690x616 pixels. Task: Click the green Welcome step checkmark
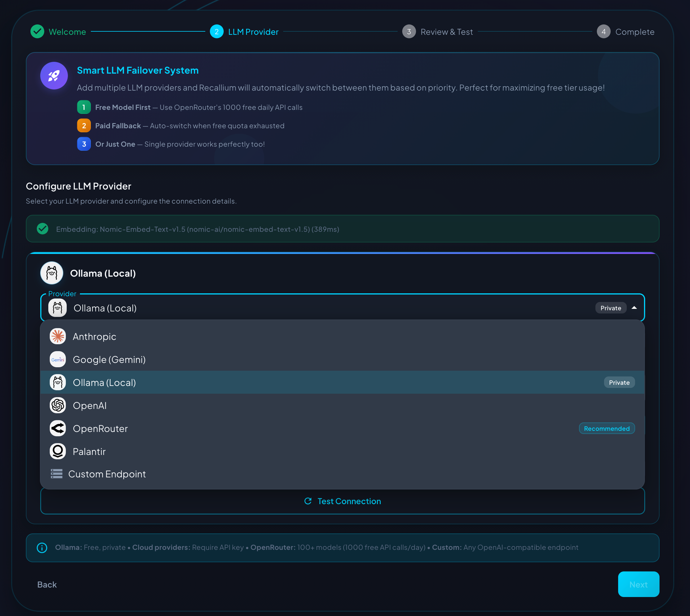click(37, 31)
